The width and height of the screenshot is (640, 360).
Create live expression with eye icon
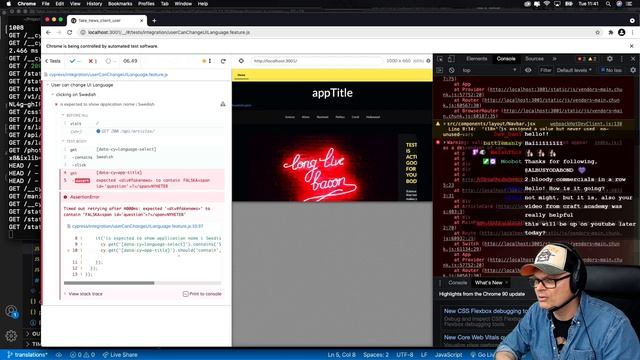[x=528, y=70]
